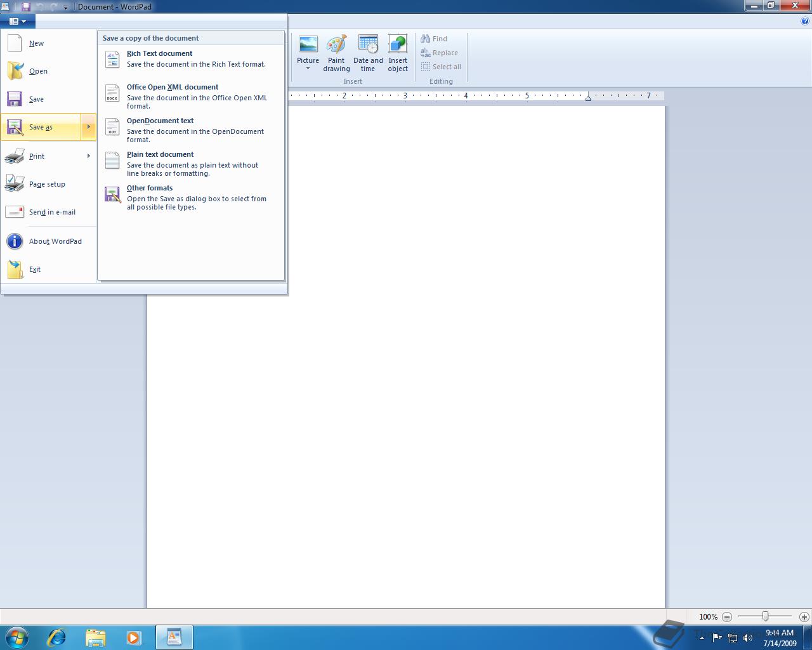Screen dimensions: 812x650
Task: Click the taskbar clock
Action: pyautogui.click(x=780, y=638)
